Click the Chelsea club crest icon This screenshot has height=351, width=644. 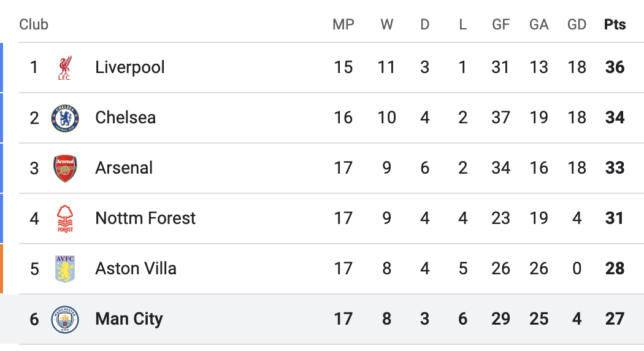(x=64, y=118)
